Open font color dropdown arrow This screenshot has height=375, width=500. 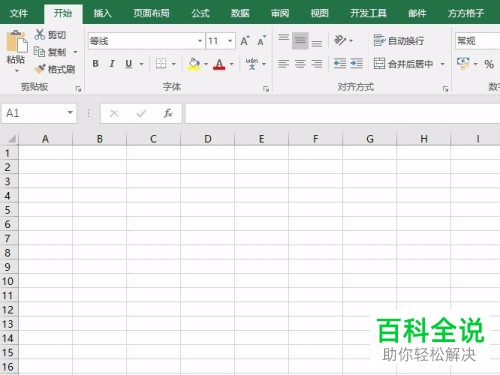[232, 64]
